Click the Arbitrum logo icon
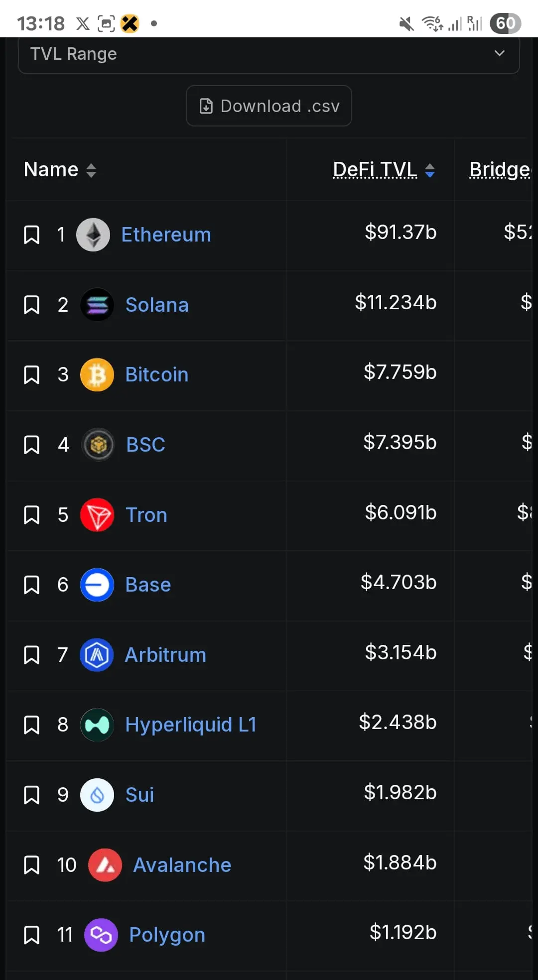This screenshot has width=538, height=980. tap(97, 655)
